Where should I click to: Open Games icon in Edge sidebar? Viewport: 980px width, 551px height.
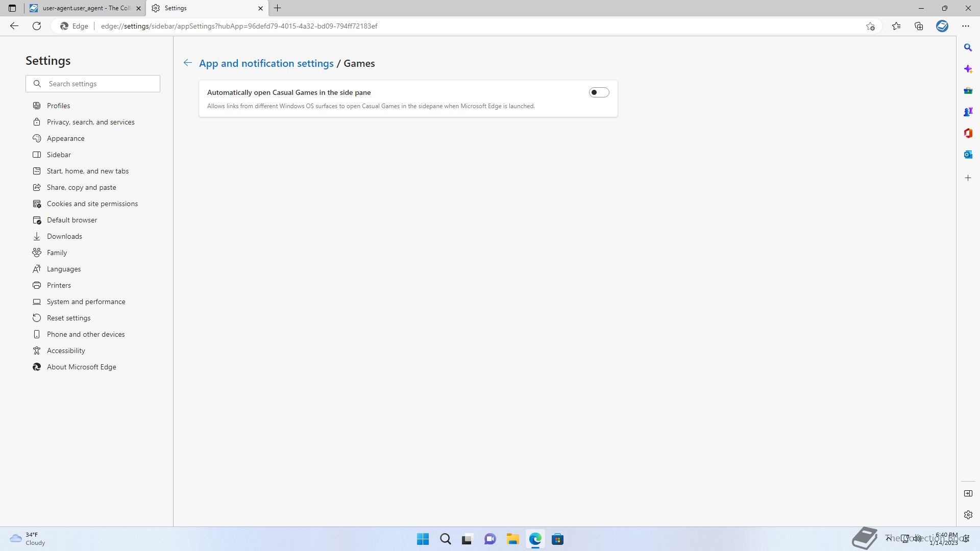tap(968, 112)
